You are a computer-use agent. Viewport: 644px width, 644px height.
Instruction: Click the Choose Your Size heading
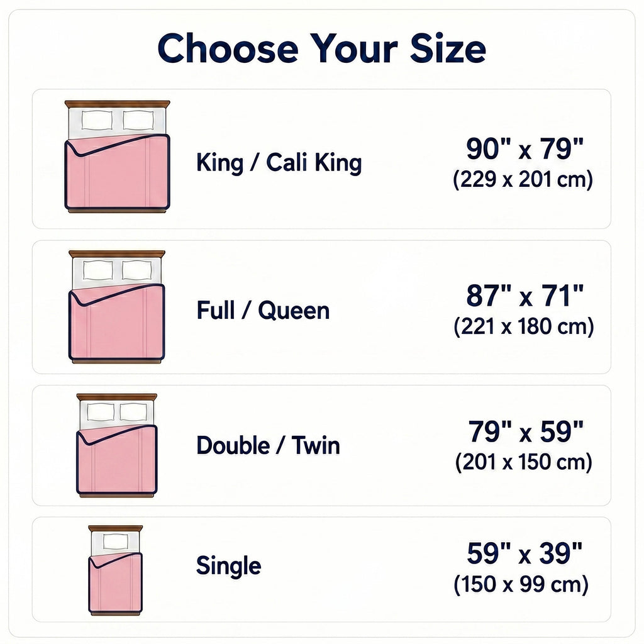point(321,48)
